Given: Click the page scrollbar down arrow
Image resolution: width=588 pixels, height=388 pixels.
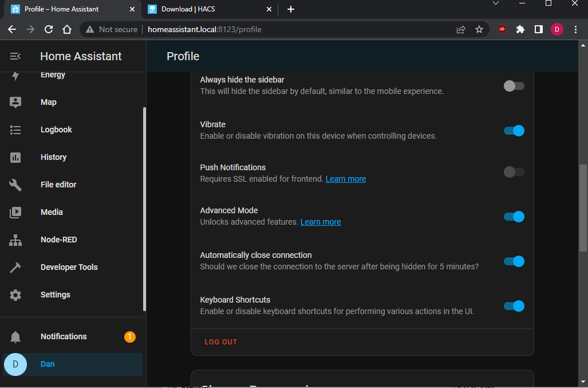Looking at the screenshot, I should coord(583,382).
